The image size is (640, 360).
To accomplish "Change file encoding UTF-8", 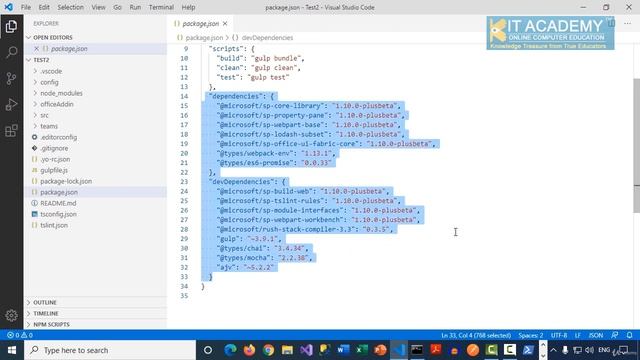I will point(559,335).
